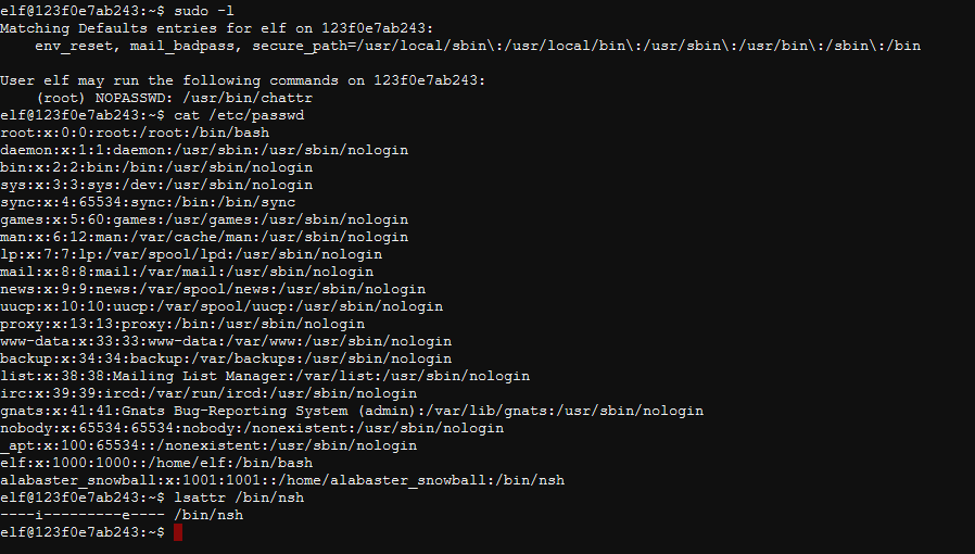Click the root:x:0:0 passwd line
Viewport: 975px width, 554px height.
[135, 132]
